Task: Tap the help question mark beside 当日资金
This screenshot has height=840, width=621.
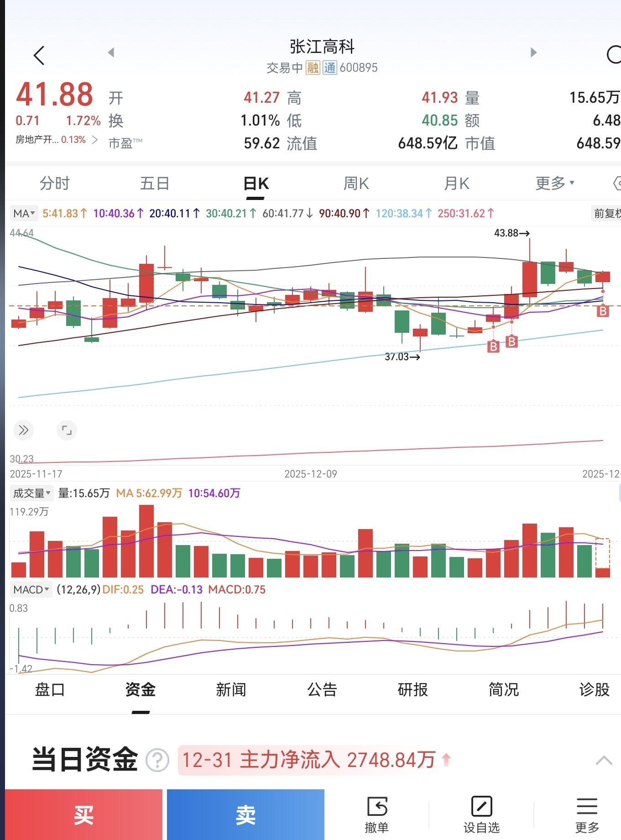Action: (x=157, y=760)
